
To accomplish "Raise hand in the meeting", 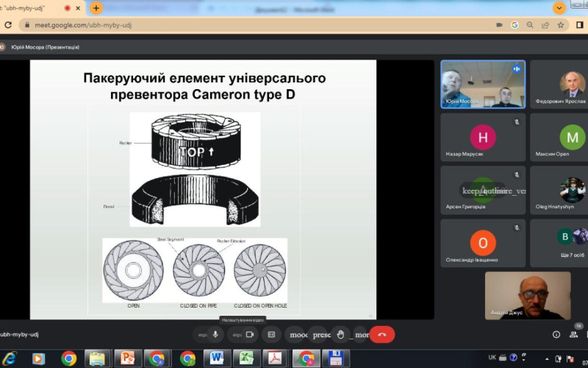I will pyautogui.click(x=340, y=335).
